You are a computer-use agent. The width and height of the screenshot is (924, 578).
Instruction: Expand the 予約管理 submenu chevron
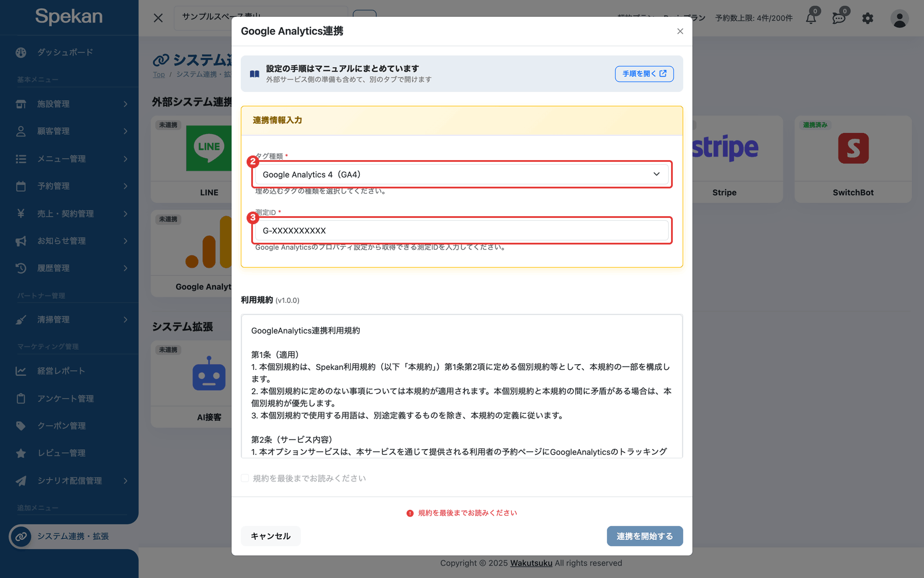pos(125,186)
